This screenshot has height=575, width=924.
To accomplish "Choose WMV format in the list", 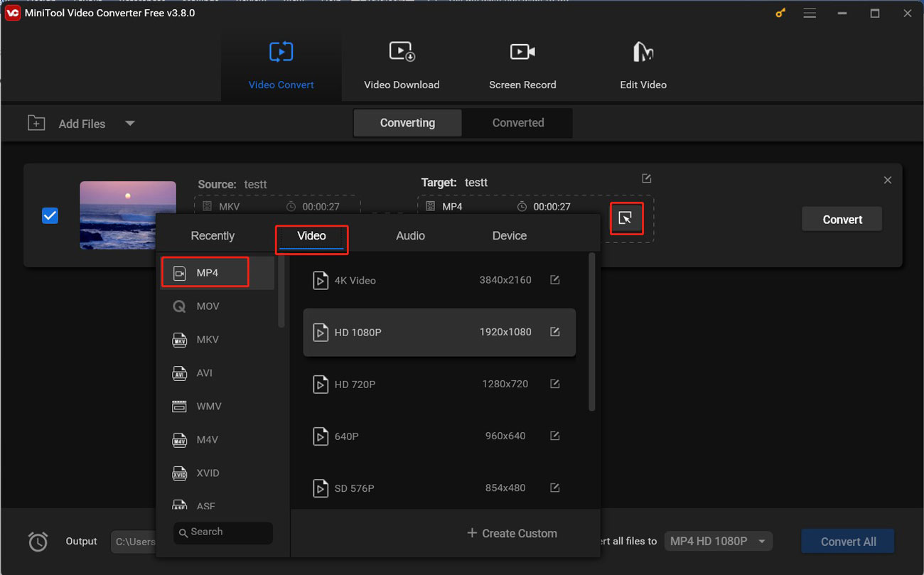I will coord(217,407).
